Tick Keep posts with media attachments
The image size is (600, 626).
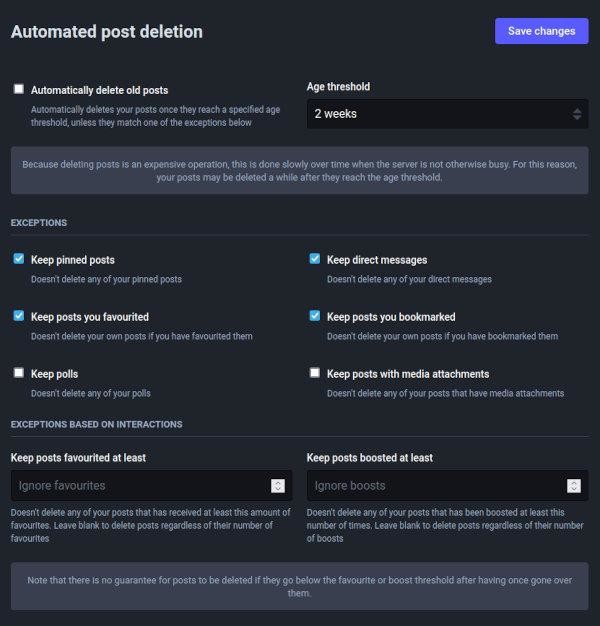pyautogui.click(x=315, y=373)
